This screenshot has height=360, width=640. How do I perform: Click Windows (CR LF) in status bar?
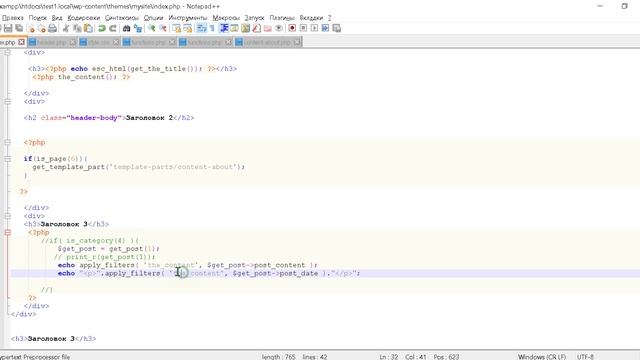(x=542, y=357)
